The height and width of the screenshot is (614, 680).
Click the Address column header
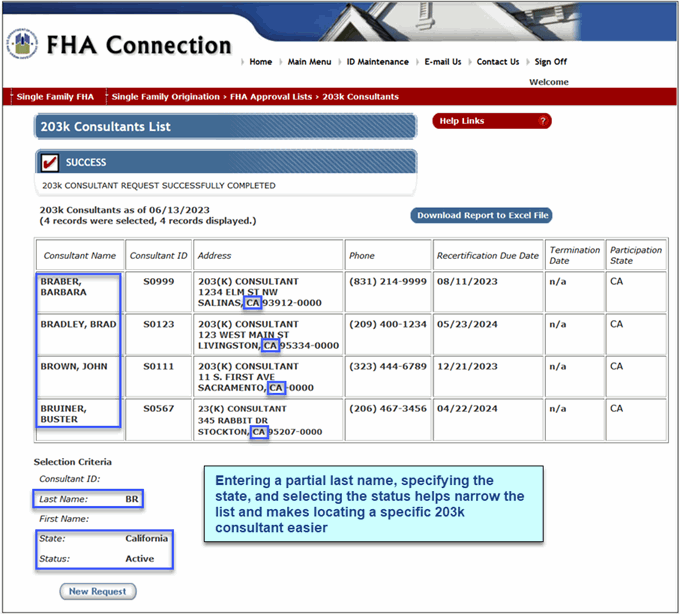(x=215, y=256)
